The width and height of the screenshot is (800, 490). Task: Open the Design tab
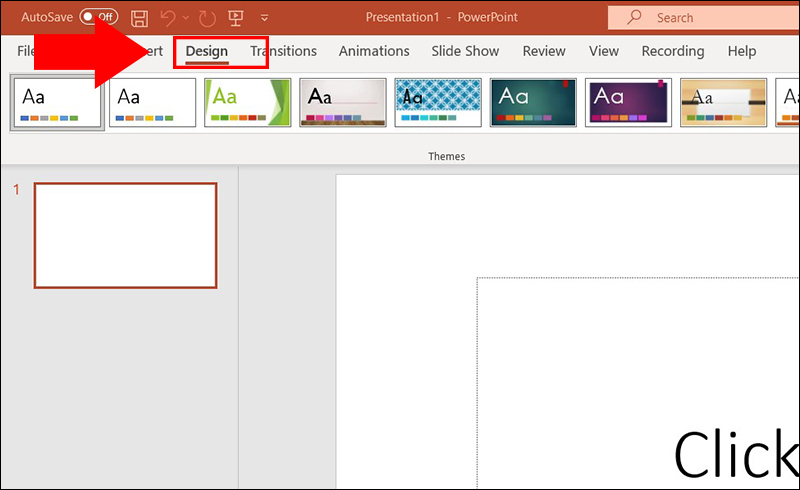(x=207, y=51)
